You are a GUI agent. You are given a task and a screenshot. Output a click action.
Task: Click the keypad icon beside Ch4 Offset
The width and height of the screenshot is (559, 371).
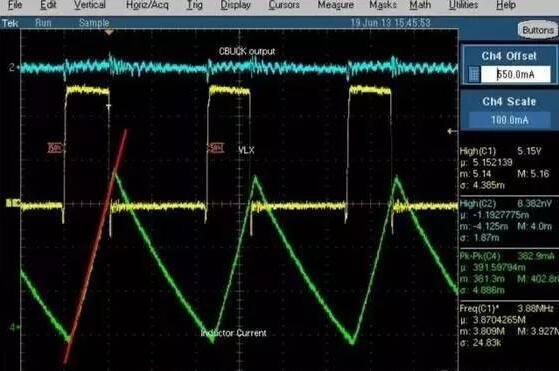(x=474, y=74)
